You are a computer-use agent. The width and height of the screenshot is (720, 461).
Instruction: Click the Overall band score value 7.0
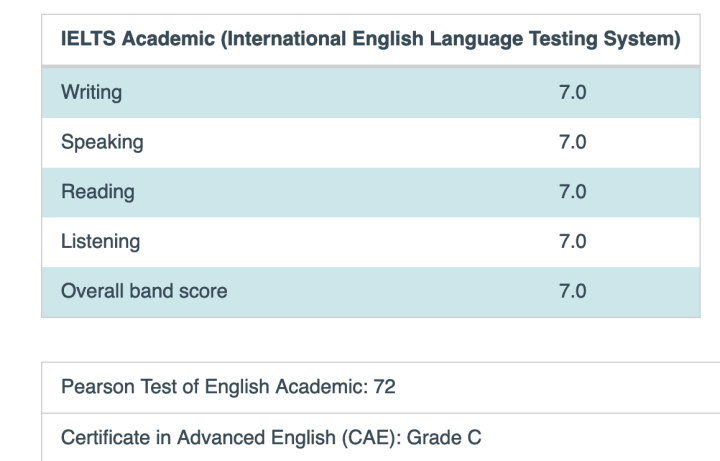click(x=573, y=291)
